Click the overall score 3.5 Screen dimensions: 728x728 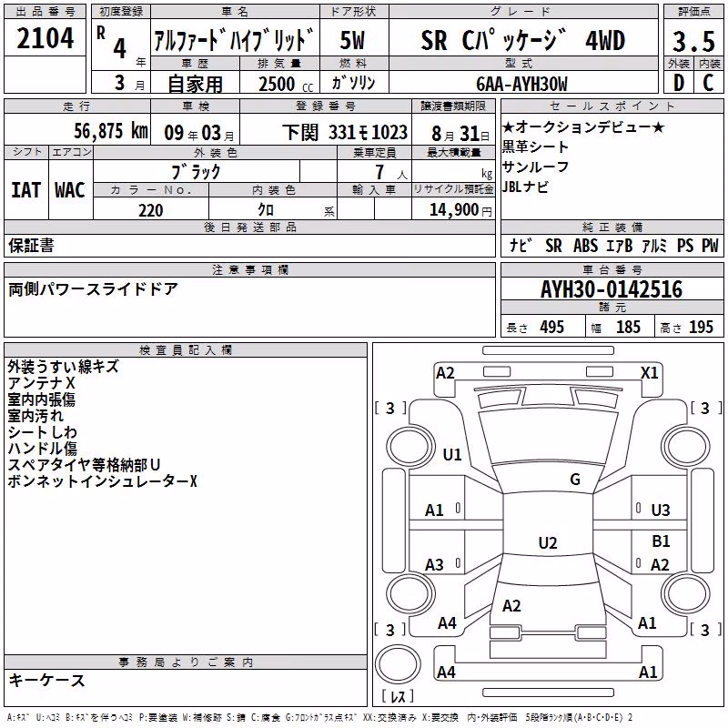tap(693, 41)
